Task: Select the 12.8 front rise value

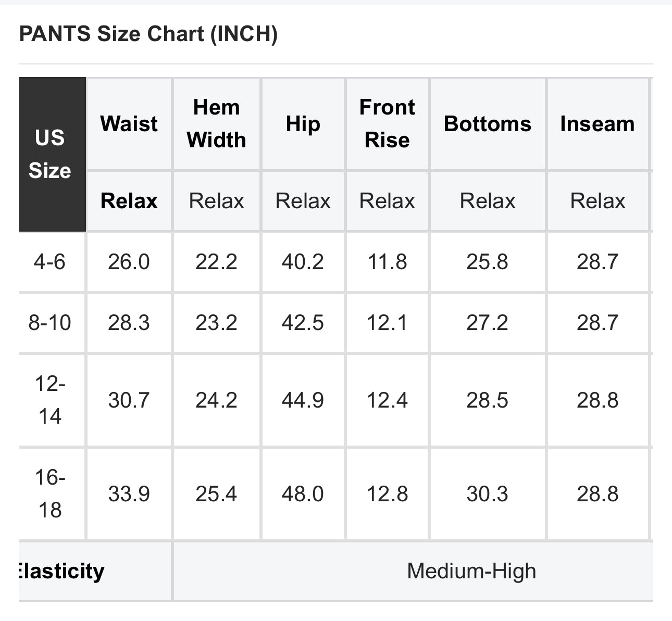Action: click(387, 493)
